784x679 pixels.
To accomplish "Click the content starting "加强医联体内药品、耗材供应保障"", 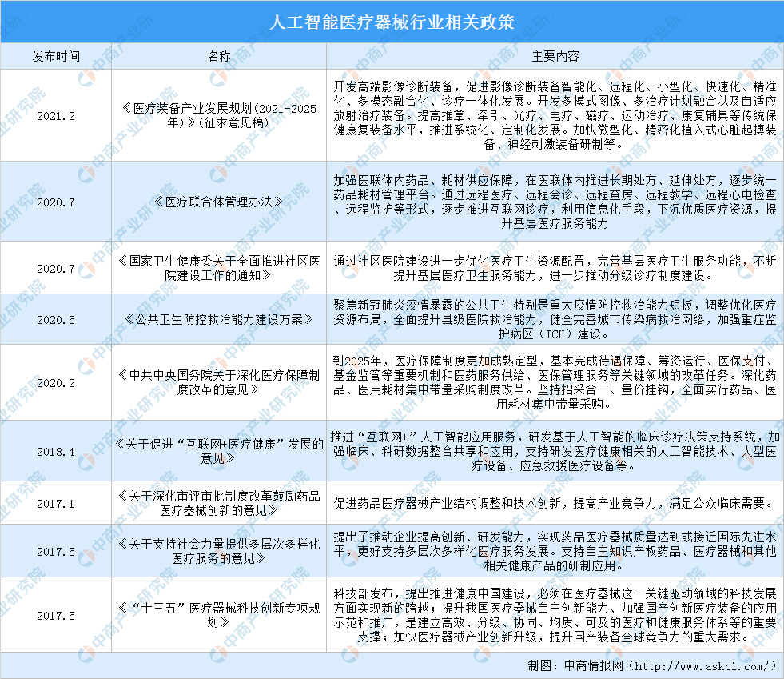I will point(555,202).
